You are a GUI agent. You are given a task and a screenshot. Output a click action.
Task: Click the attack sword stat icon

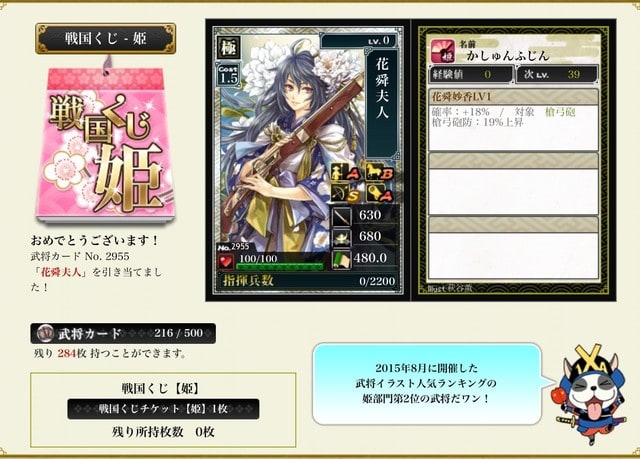(x=341, y=217)
